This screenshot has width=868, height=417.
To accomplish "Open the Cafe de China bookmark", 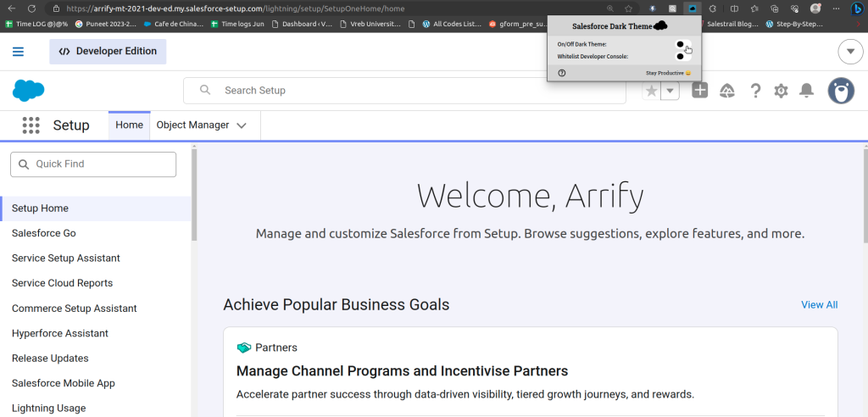I will tap(174, 24).
